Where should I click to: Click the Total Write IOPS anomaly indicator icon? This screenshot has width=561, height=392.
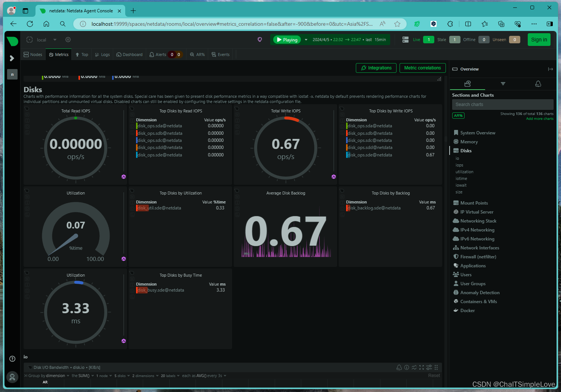pyautogui.click(x=334, y=177)
